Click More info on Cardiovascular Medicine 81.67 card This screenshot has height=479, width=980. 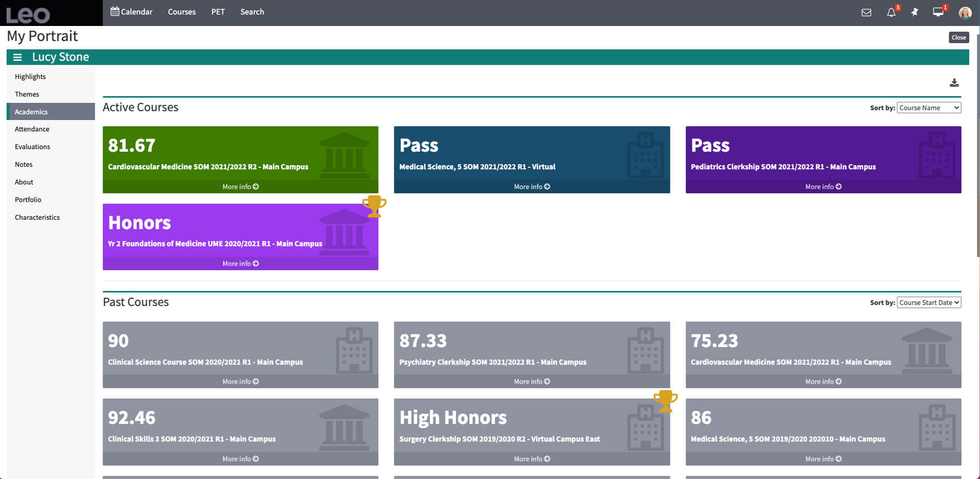pos(240,187)
